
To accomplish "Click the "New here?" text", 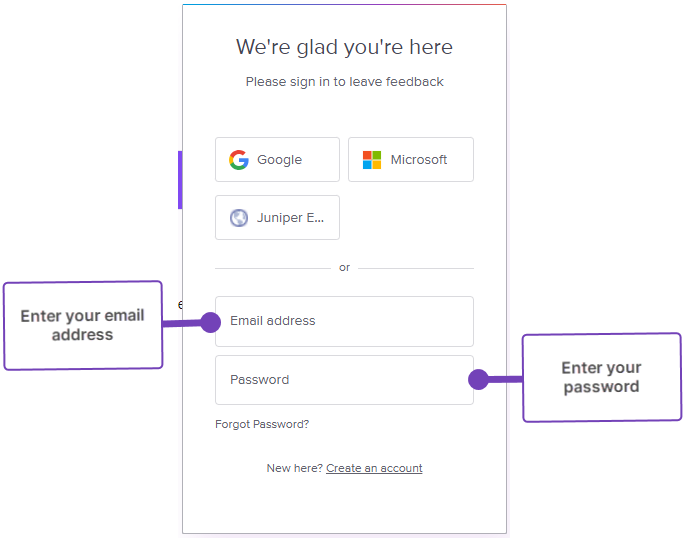I will pyautogui.click(x=294, y=468).
